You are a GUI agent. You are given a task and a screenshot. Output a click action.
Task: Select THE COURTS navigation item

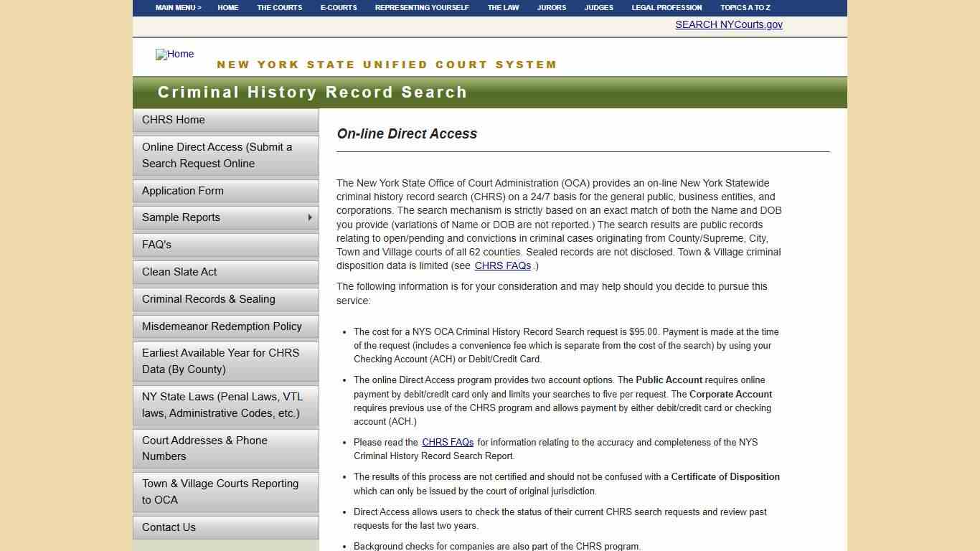click(x=279, y=8)
